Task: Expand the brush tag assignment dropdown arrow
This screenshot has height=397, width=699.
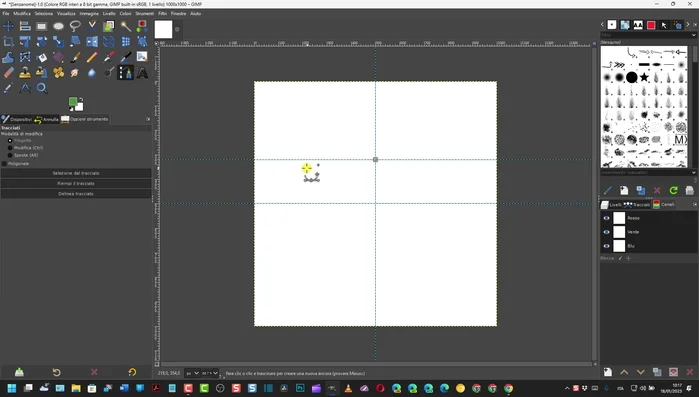Action: 694,172
